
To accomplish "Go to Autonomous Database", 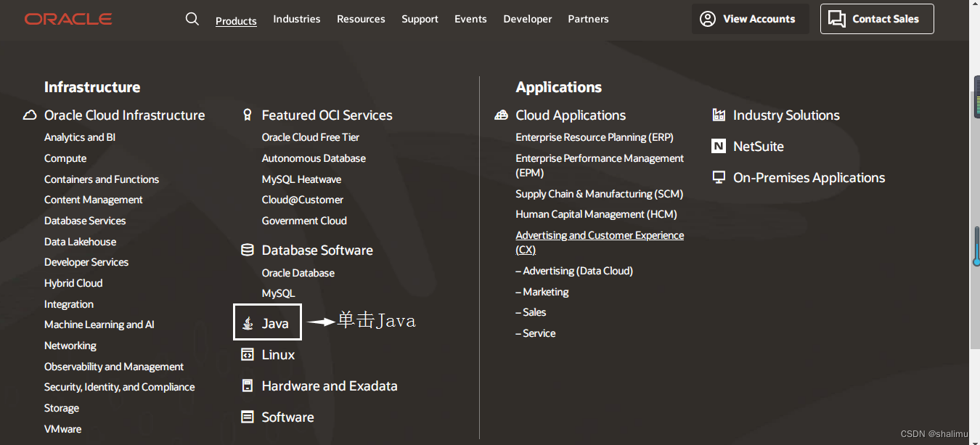I will 314,158.
